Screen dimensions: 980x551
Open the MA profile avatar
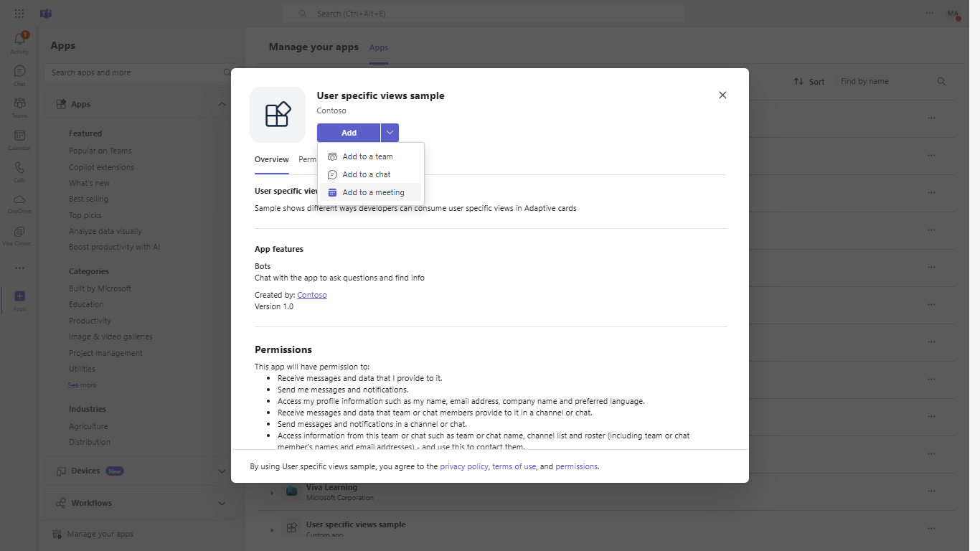[x=953, y=14]
